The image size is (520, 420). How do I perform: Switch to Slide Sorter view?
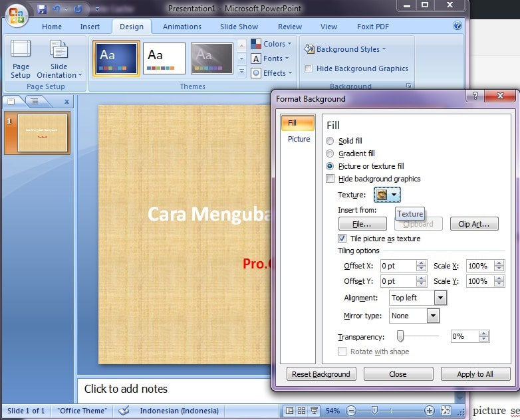click(301, 411)
